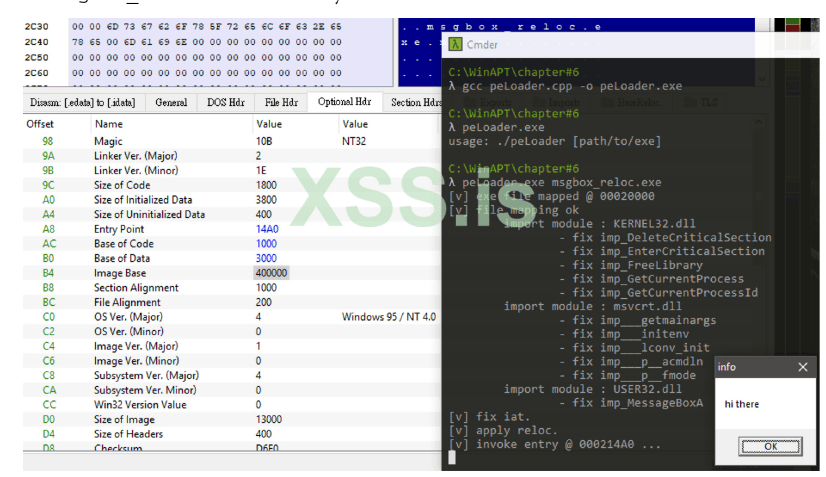The image size is (826, 477).
Task: Select the Image Ver. (Major) row
Action: point(230,346)
